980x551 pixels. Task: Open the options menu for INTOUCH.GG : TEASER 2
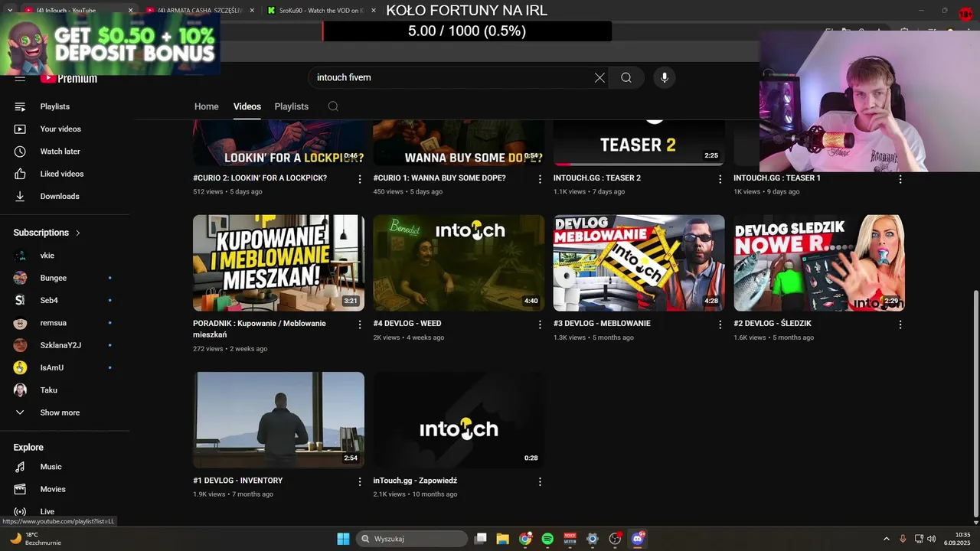(720, 178)
